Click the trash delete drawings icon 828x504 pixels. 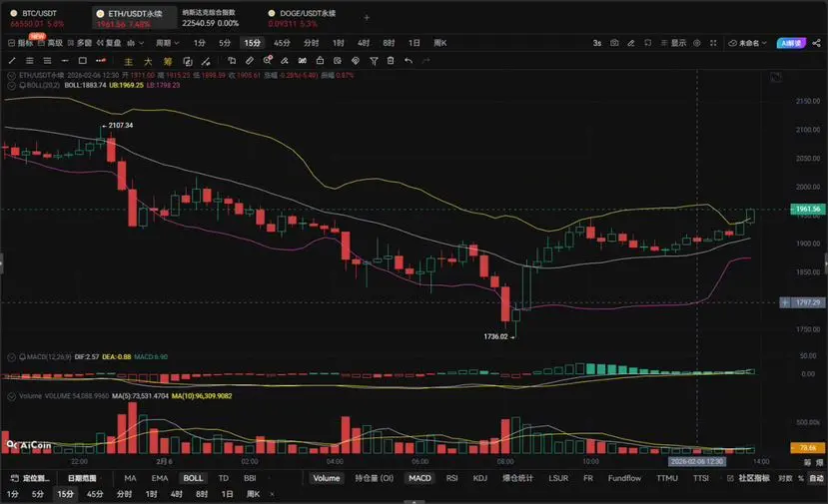pyautogui.click(x=391, y=61)
